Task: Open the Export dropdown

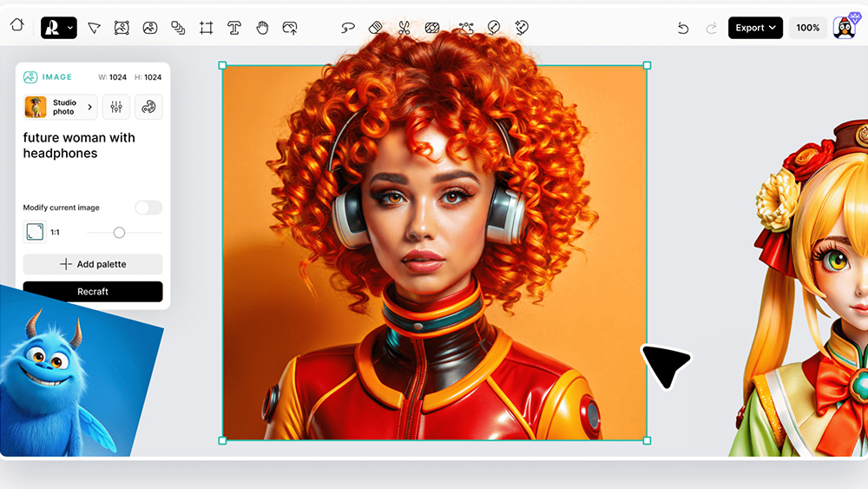Action: (x=755, y=28)
